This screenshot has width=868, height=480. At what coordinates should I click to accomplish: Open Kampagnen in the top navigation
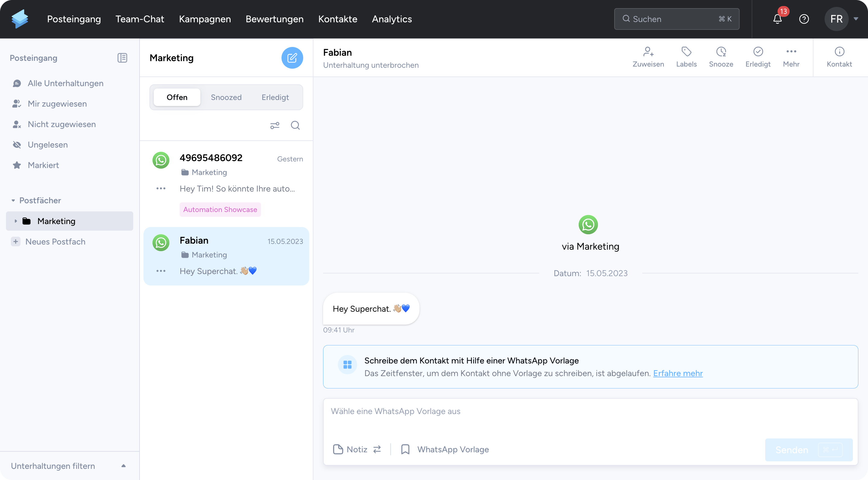coord(205,19)
